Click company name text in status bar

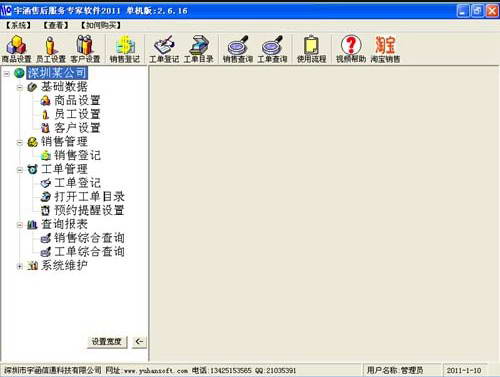click(53, 370)
